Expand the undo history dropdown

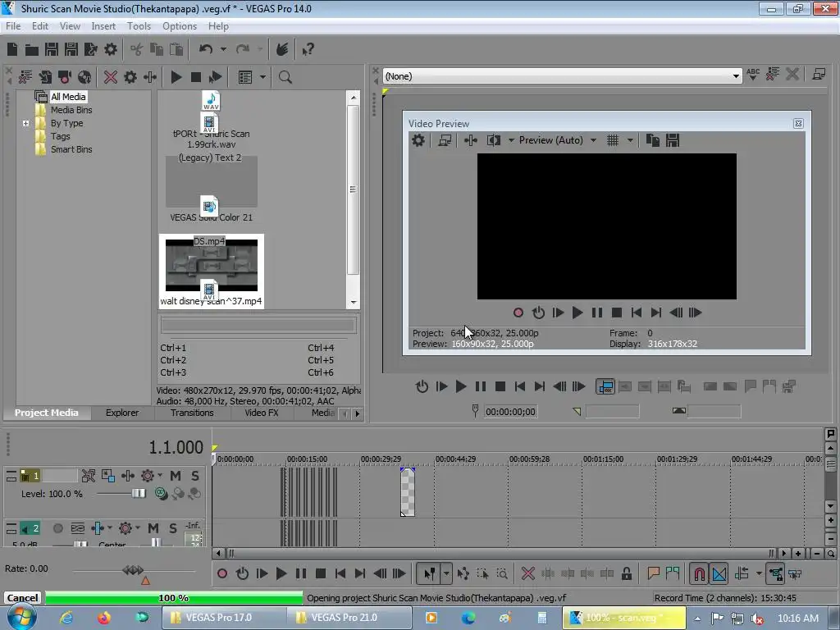click(223, 49)
